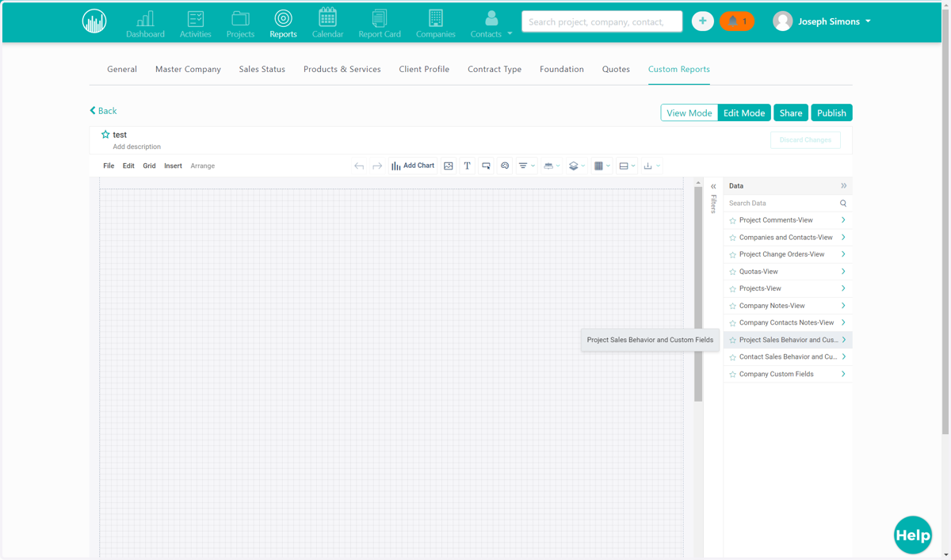951x560 pixels.
Task: Click the redo arrow in toolbar
Action: [x=377, y=166]
